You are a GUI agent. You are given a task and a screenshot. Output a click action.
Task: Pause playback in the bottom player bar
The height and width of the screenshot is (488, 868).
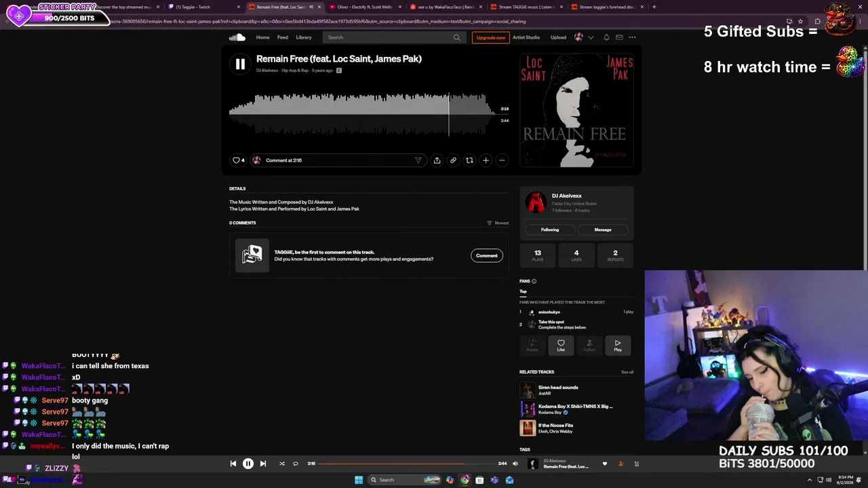248,464
